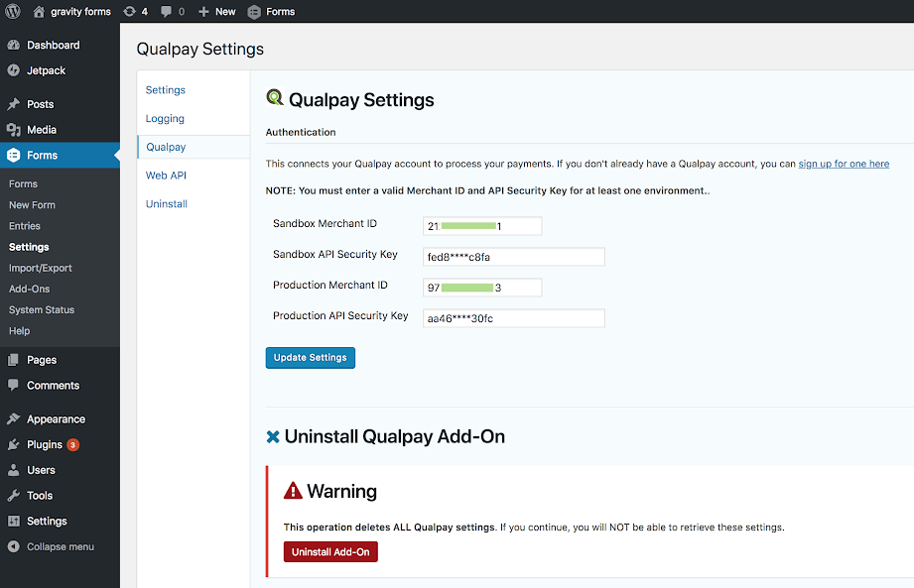This screenshot has width=914, height=588.
Task: Focus the Sandbox API Security Key field
Action: point(513,257)
